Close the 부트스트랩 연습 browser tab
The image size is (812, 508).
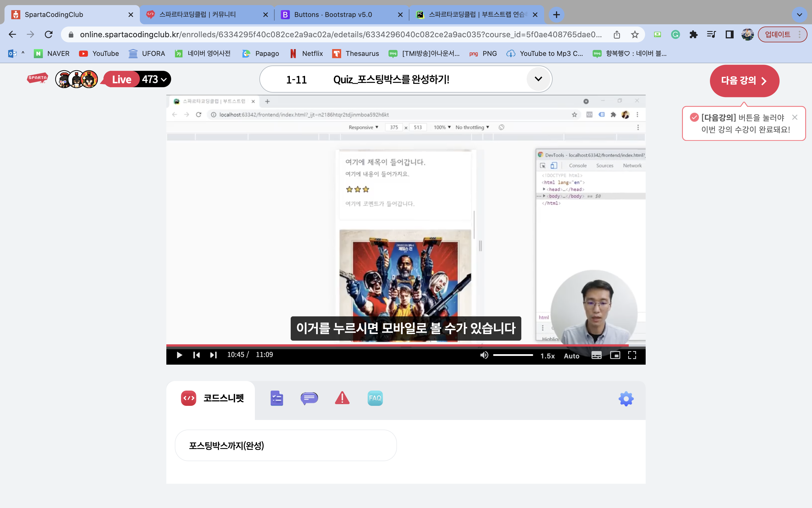[x=535, y=14]
